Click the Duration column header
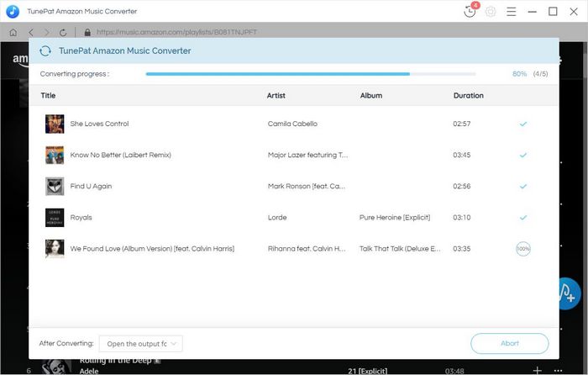The width and height of the screenshot is (588, 375). point(469,95)
